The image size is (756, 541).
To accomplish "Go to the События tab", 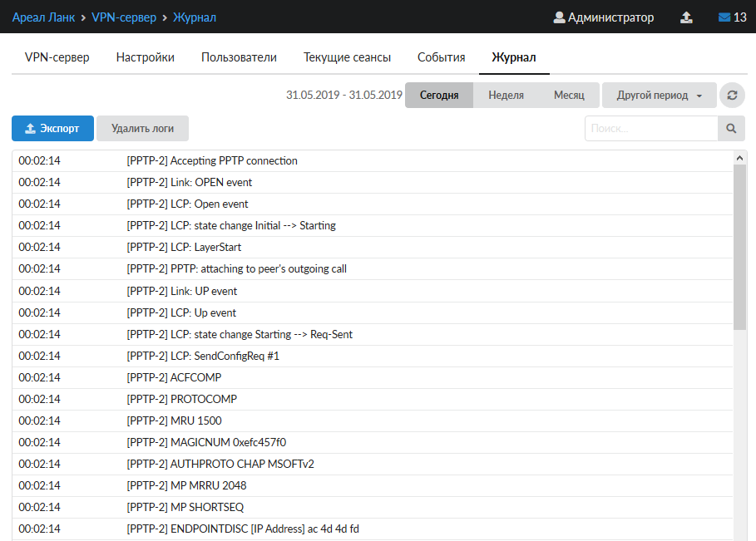I will pos(441,57).
